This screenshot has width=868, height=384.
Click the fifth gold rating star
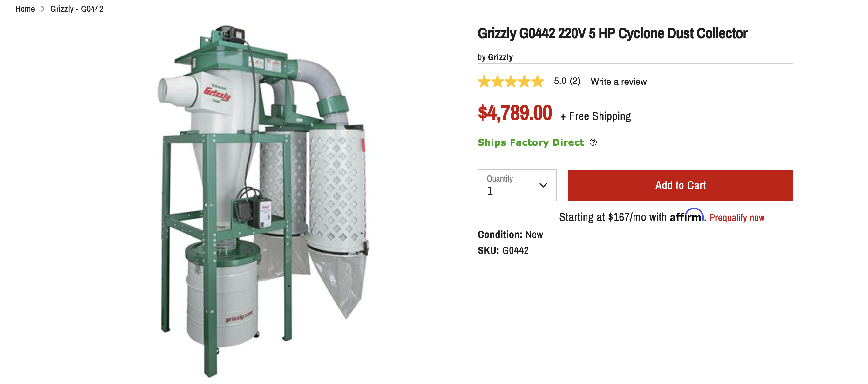tap(538, 82)
